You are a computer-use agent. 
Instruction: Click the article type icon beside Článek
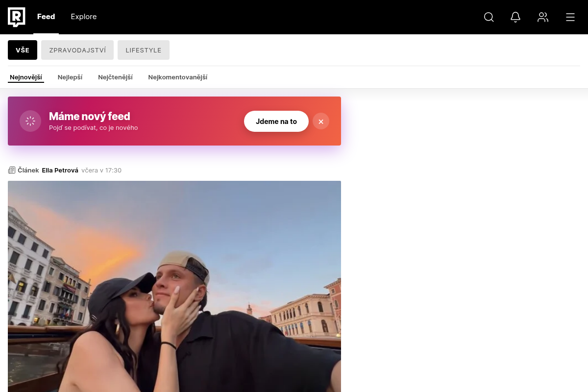12,171
